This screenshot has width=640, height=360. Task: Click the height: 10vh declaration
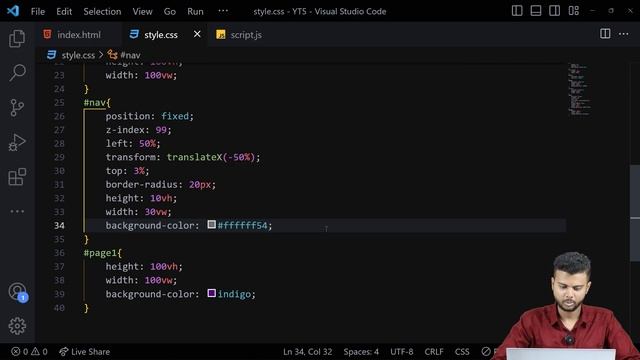(x=141, y=198)
